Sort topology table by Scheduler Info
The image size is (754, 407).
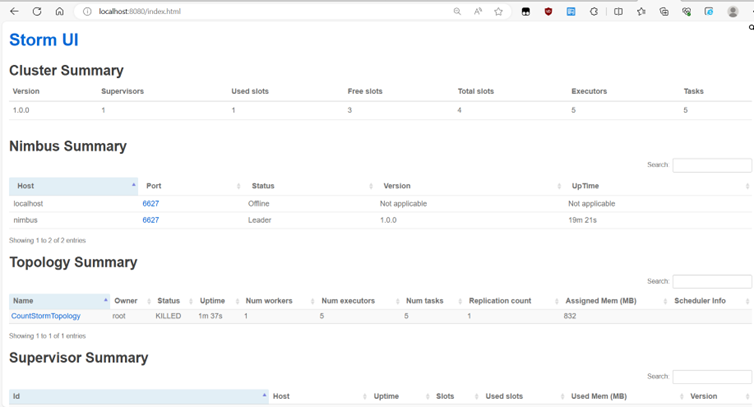pyautogui.click(x=711, y=301)
